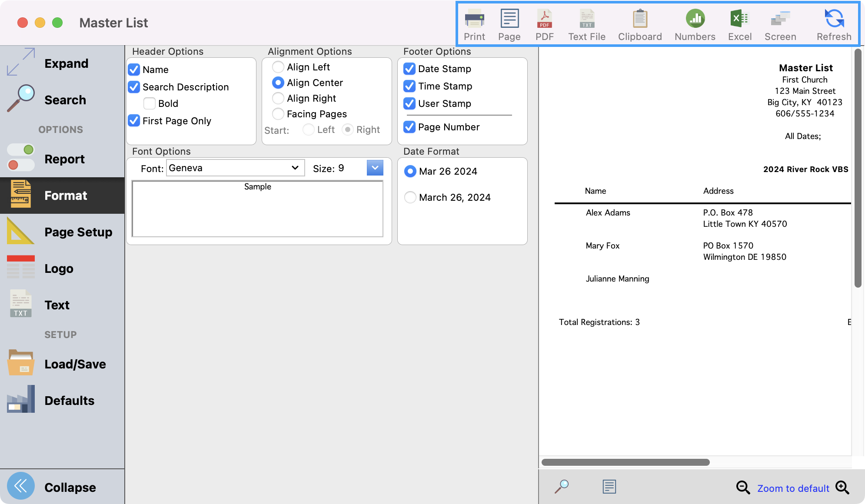Click Zoom to default link
Viewport: 865px width, 504px height.
coord(793,488)
